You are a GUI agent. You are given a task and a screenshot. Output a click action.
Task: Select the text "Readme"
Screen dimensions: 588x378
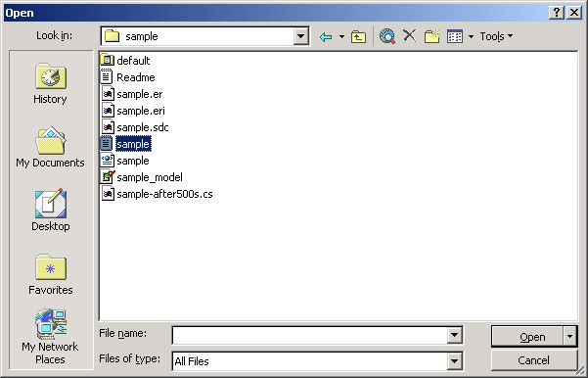pos(136,77)
